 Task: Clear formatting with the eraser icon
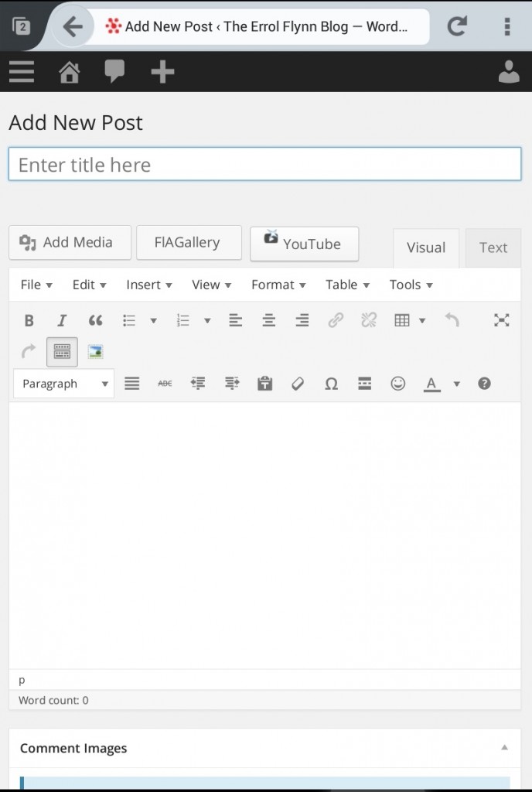click(298, 384)
